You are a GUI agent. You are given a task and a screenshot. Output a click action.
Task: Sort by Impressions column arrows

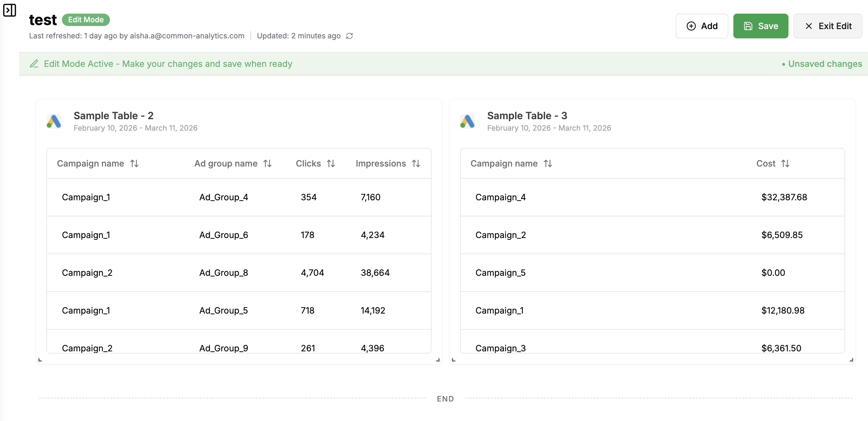[x=416, y=163]
